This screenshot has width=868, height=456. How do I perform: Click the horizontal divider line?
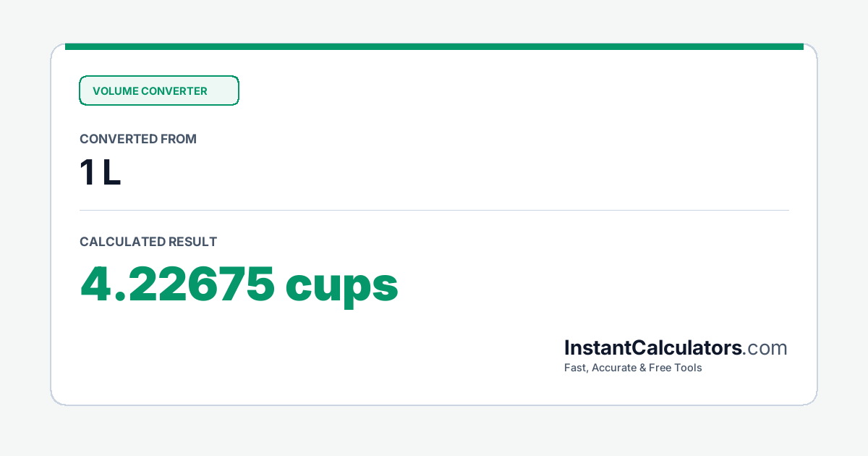(x=434, y=210)
